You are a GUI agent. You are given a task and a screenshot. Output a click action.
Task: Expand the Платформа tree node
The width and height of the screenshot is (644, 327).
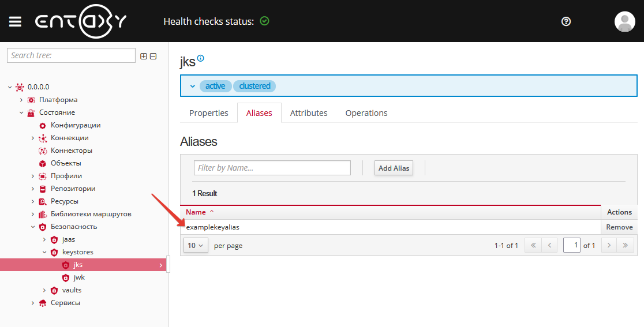[22, 100]
